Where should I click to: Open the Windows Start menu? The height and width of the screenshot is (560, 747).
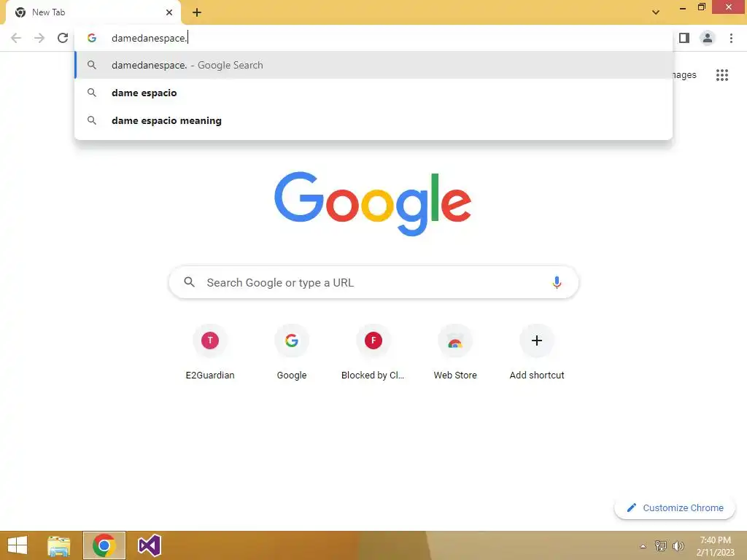18,545
